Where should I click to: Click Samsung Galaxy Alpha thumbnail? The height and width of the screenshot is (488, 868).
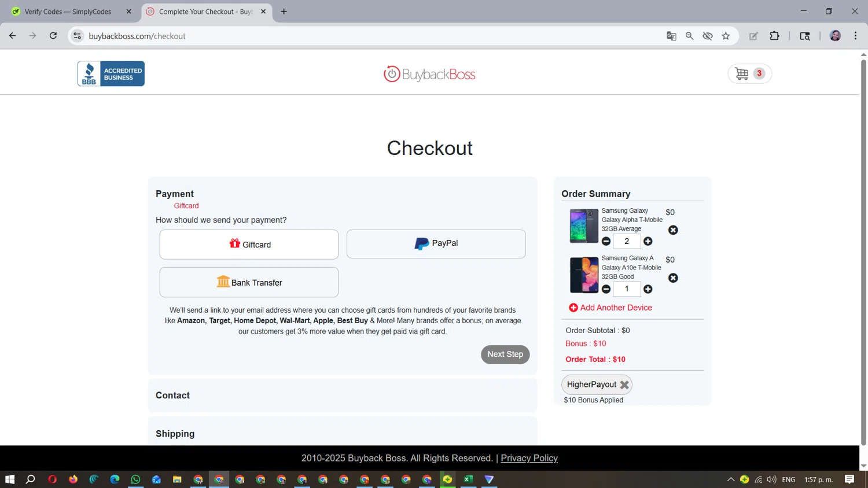click(584, 225)
